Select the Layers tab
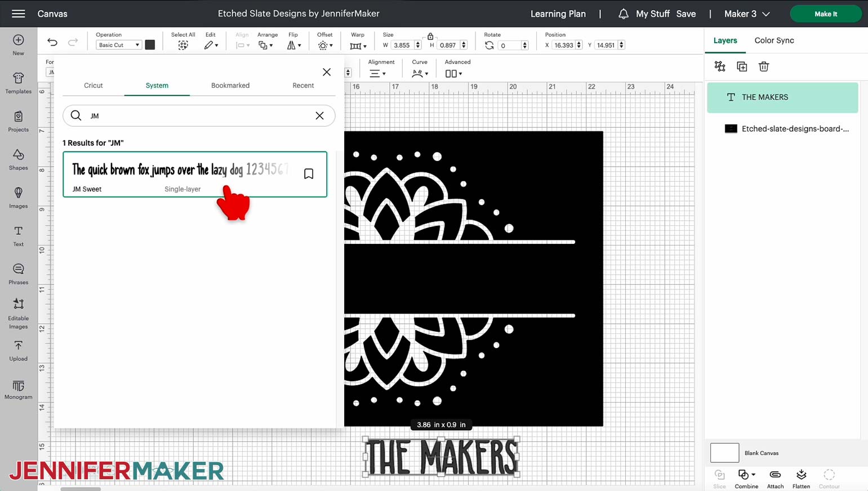This screenshot has height=491, width=868. [x=725, y=41]
